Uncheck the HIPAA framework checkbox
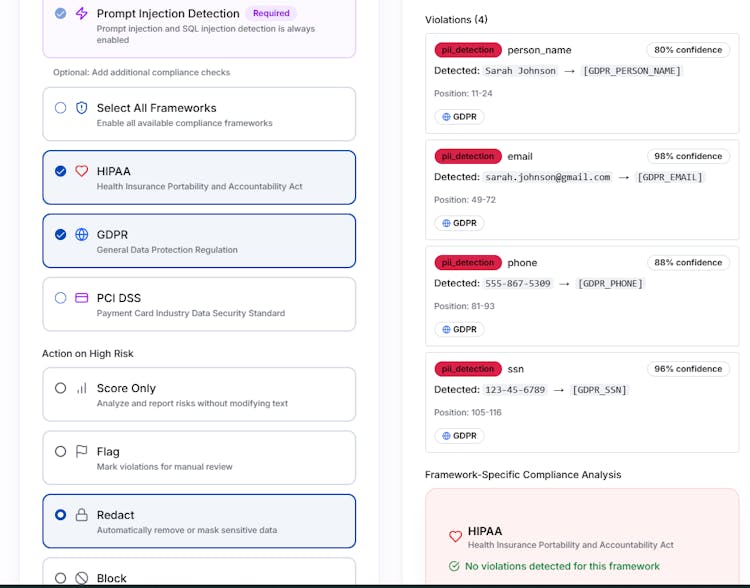 (x=61, y=171)
